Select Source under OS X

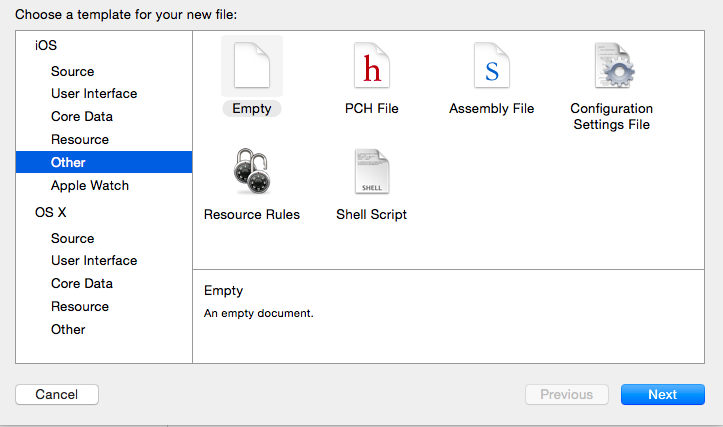pos(72,238)
